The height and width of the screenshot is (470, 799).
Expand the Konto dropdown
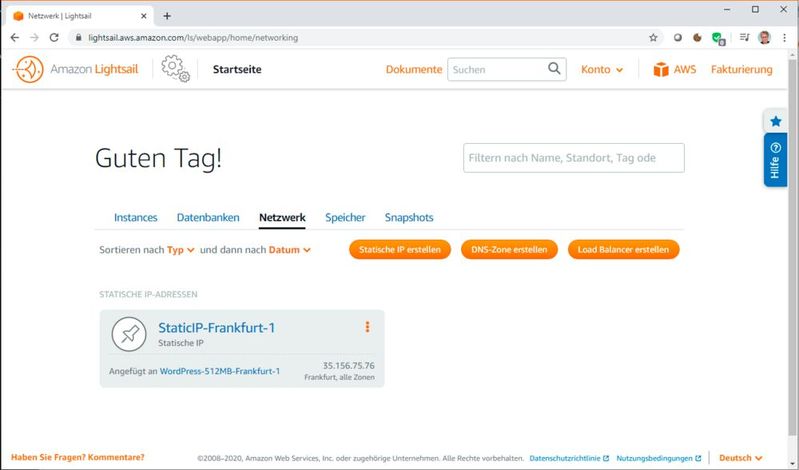click(x=602, y=69)
